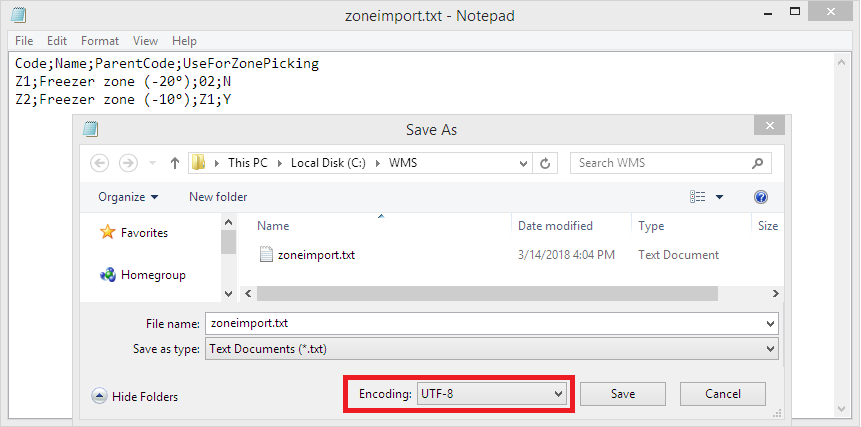Click the Cancel button
The image size is (861, 427).
722,394
